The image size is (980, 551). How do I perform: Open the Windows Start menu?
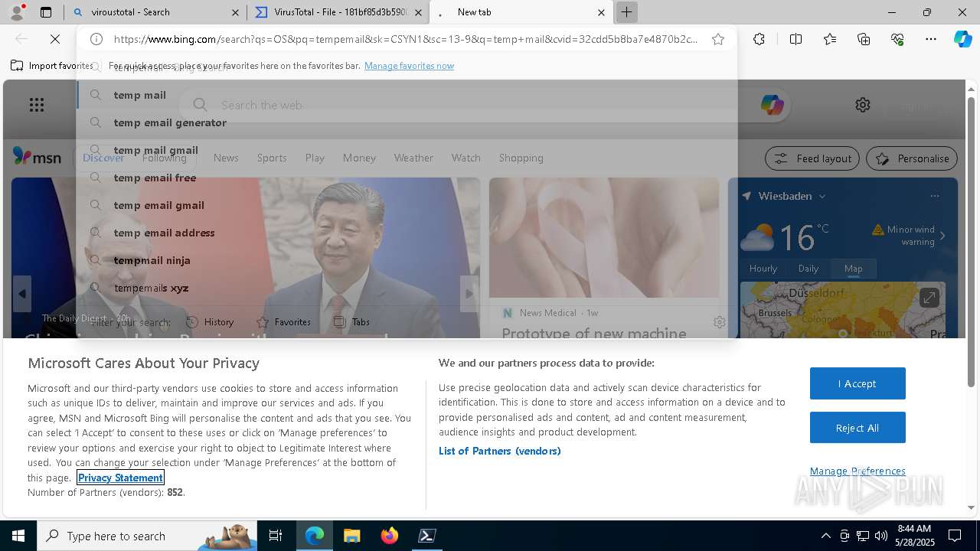pyautogui.click(x=18, y=536)
